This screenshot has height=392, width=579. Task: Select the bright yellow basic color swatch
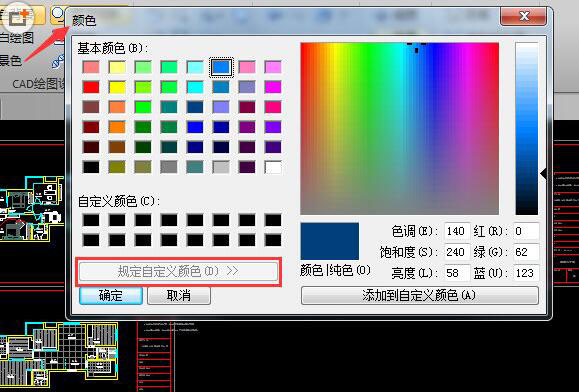click(x=117, y=87)
